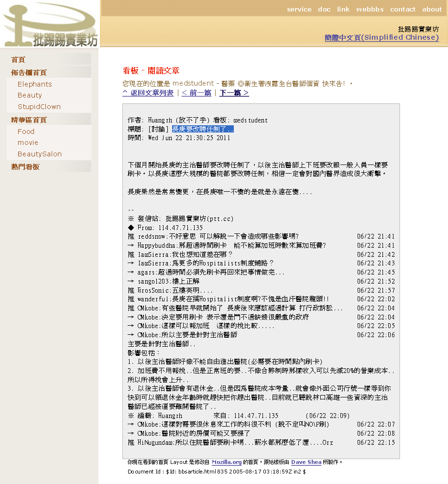
Task: Open 精華區首頁 in the sidebar
Action: click(x=29, y=120)
